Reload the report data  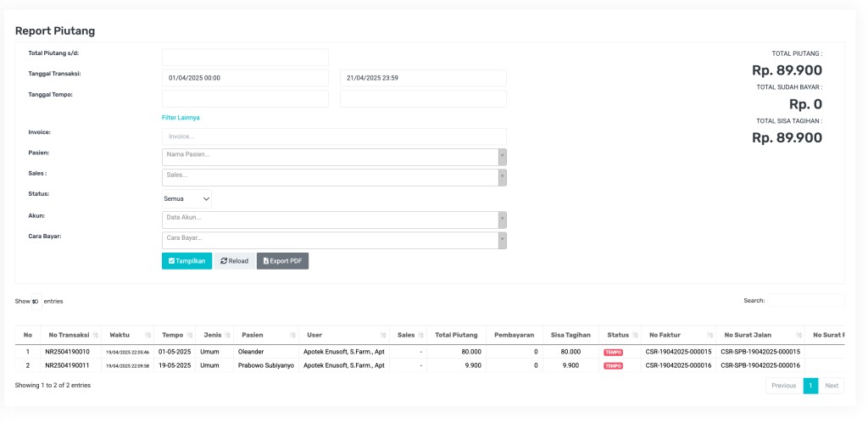pyautogui.click(x=234, y=261)
